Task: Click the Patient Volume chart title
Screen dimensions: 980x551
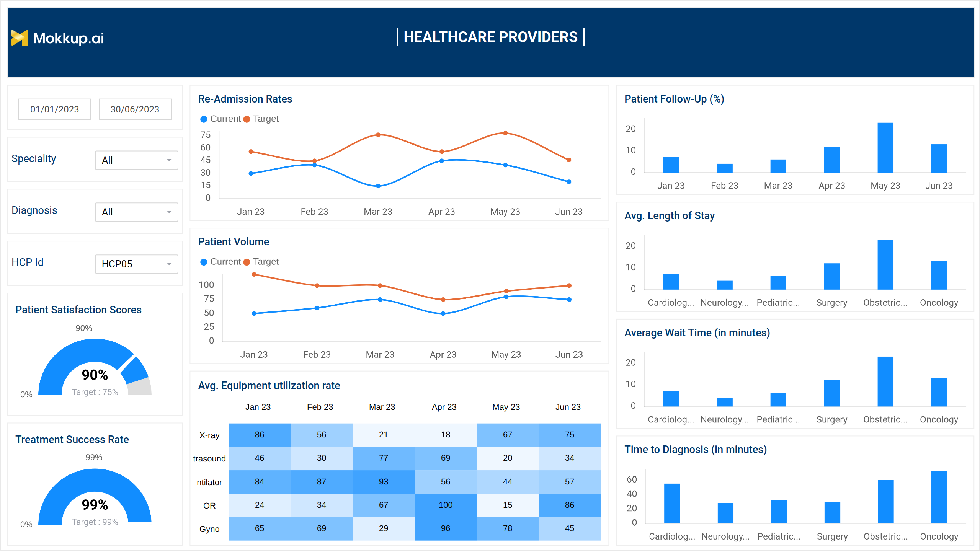Action: click(x=234, y=242)
